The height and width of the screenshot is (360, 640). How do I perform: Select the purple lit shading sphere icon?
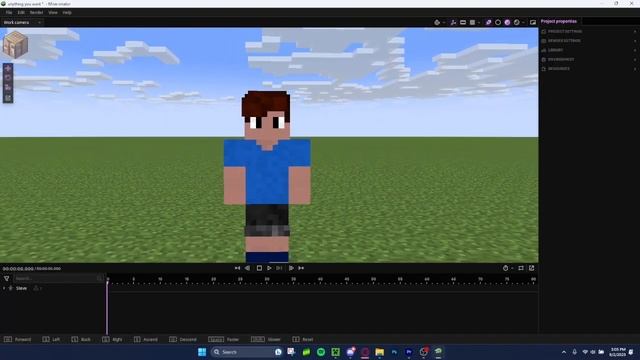coord(507,22)
